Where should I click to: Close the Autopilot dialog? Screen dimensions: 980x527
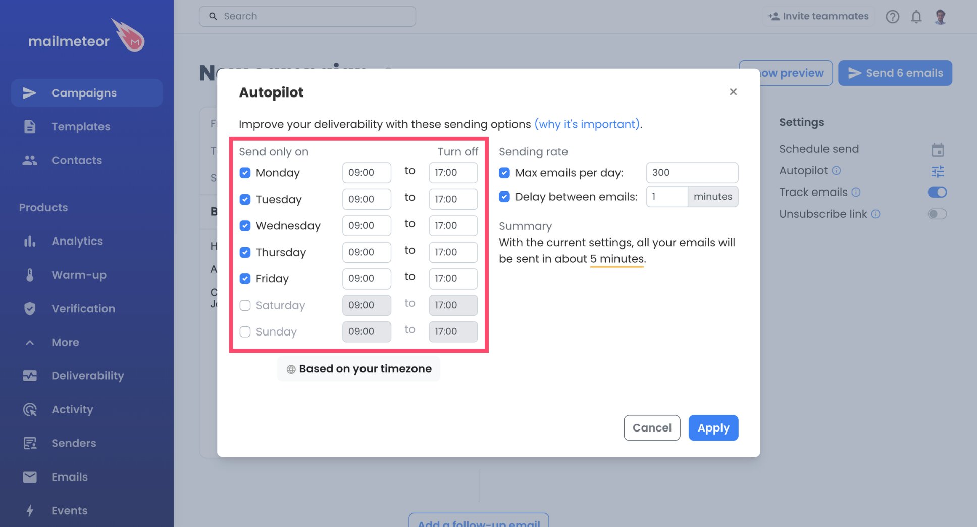(x=733, y=92)
